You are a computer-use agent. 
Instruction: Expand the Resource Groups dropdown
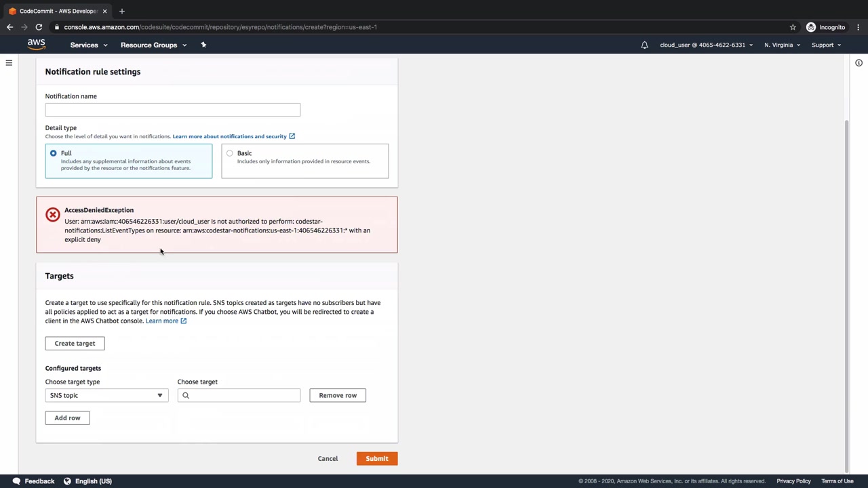[x=154, y=45]
